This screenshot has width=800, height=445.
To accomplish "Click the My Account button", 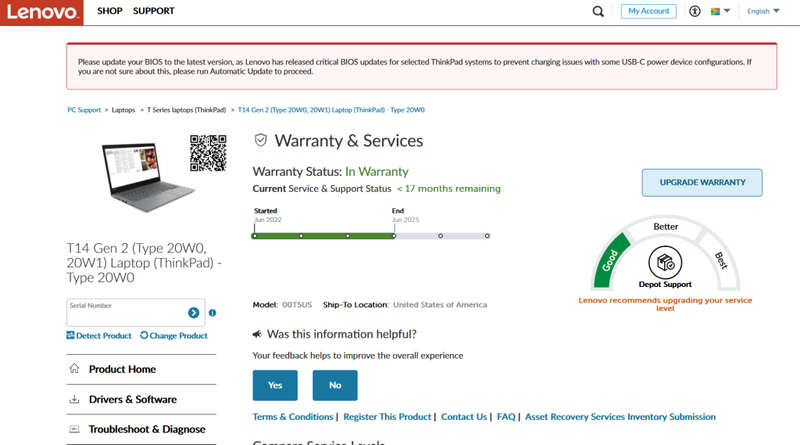I will (x=648, y=11).
